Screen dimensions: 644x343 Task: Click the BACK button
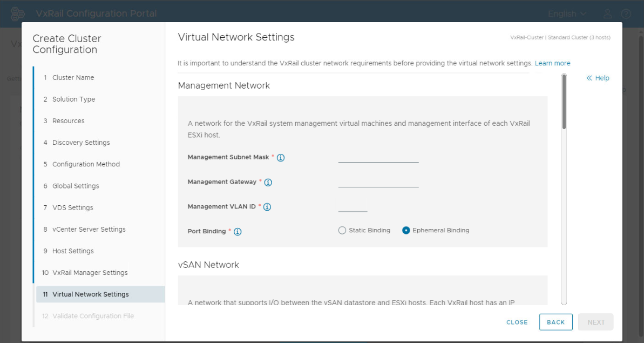click(x=555, y=322)
